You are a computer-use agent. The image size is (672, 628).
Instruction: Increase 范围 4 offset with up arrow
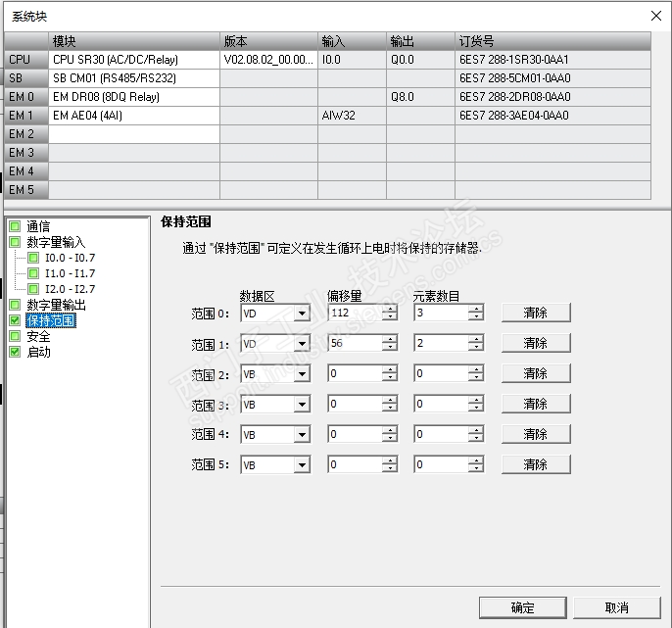coord(390,430)
